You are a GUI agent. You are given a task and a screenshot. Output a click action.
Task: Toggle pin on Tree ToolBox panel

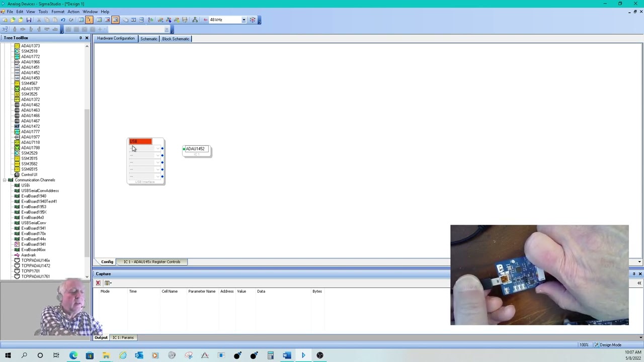click(x=80, y=38)
